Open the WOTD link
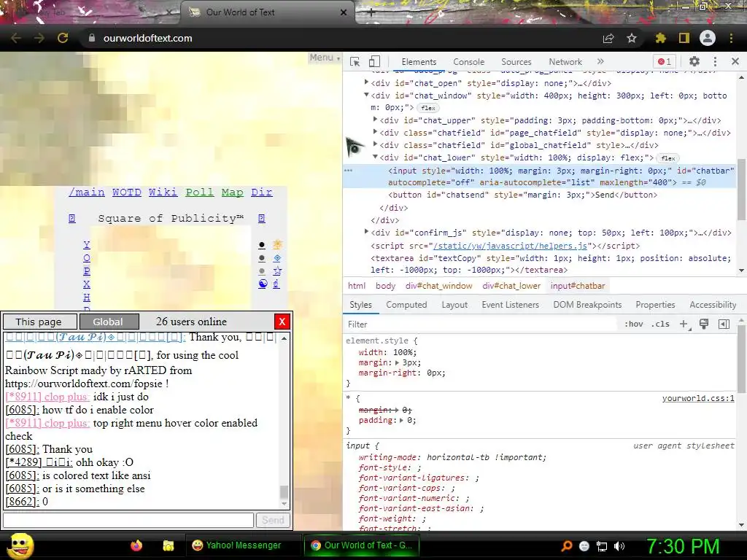The image size is (747, 560). [x=127, y=192]
